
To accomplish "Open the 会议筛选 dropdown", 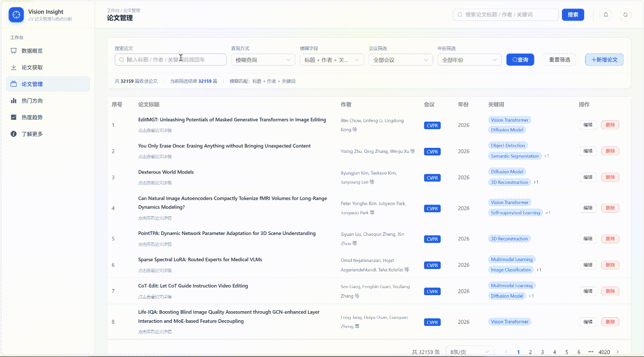I will click(401, 60).
